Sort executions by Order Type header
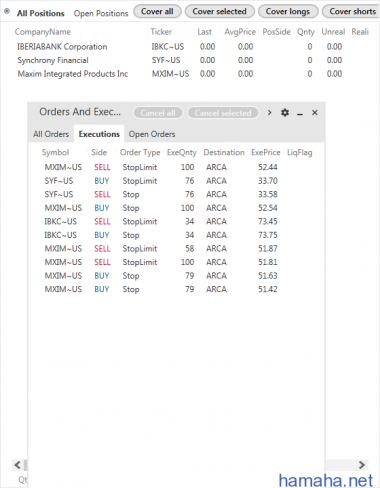The image size is (380, 488). point(140,153)
